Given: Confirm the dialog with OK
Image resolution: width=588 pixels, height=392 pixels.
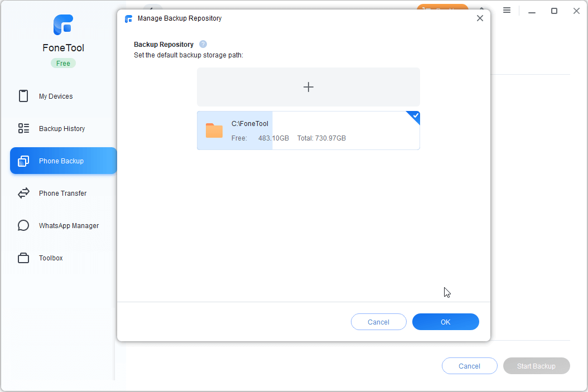Looking at the screenshot, I should click(445, 322).
